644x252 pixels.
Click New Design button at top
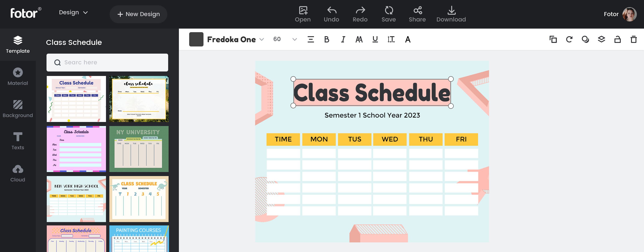139,14
